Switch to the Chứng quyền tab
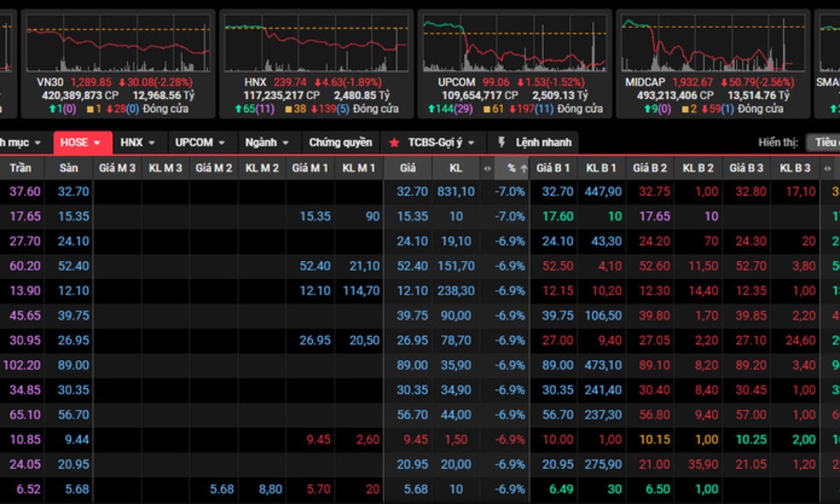The height and width of the screenshot is (504, 840). (341, 142)
